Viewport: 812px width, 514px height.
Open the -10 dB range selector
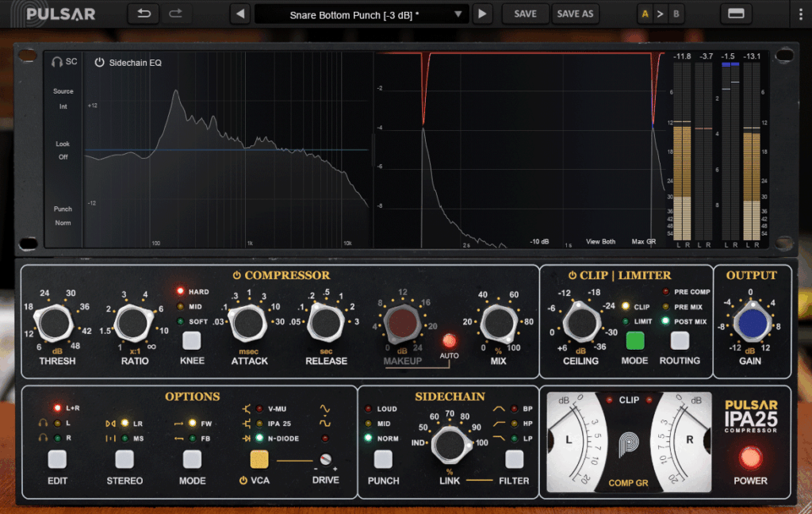tap(540, 241)
